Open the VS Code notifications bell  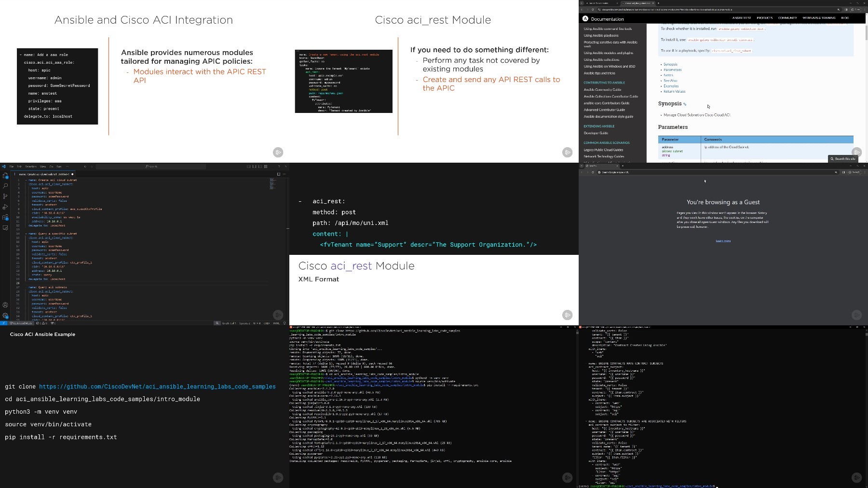tap(285, 323)
